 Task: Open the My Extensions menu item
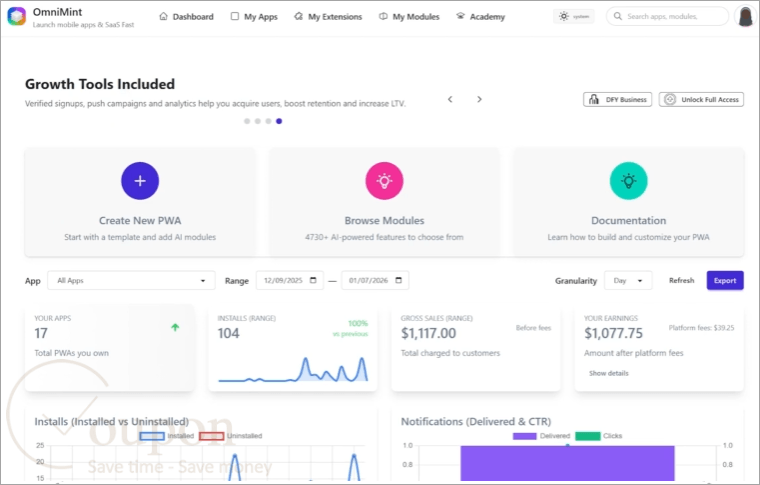coord(328,16)
